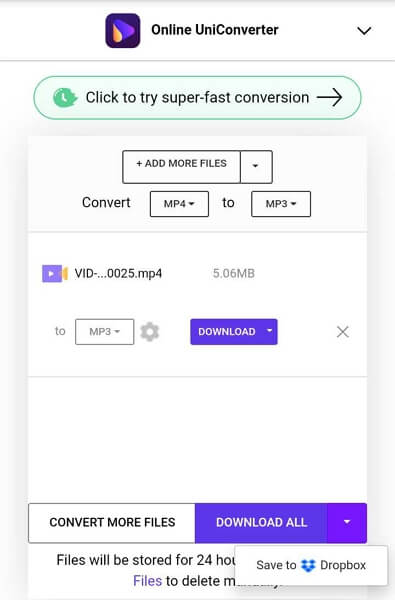
Task: Expand the header chevron menu
Action: [x=364, y=31]
